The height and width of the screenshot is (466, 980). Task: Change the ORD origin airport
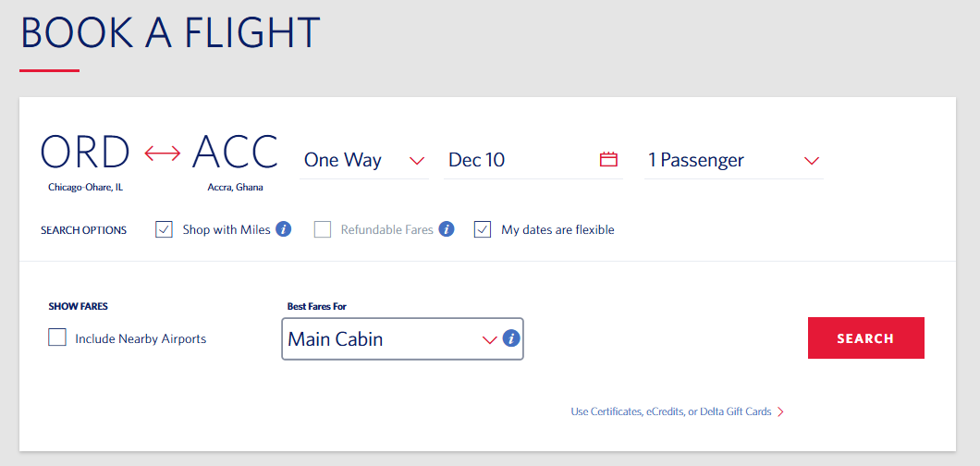tap(85, 153)
